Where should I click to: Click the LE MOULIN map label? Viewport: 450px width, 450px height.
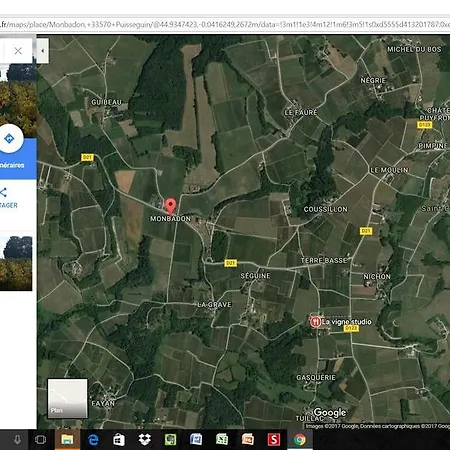tap(389, 170)
